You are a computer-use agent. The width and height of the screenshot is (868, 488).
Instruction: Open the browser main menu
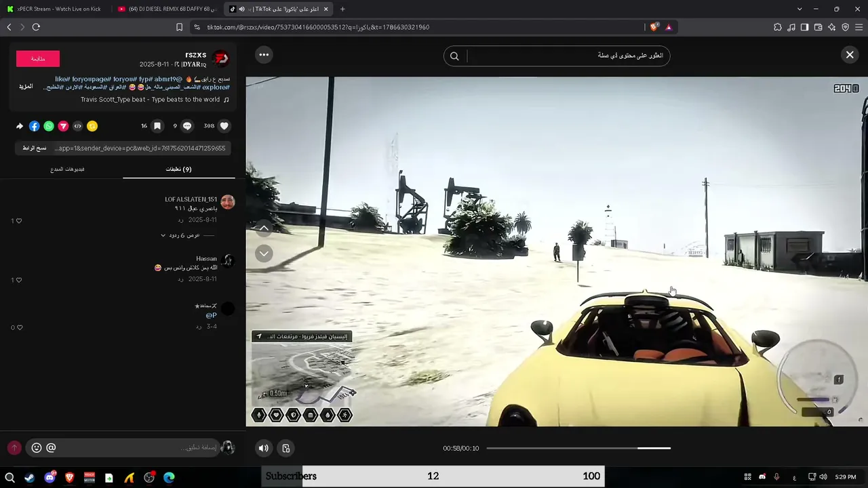pyautogui.click(x=859, y=27)
